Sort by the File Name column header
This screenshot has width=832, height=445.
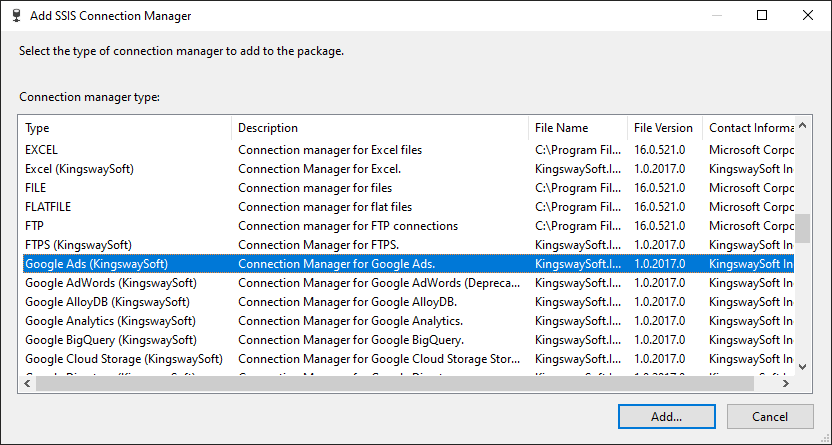[x=578, y=128]
